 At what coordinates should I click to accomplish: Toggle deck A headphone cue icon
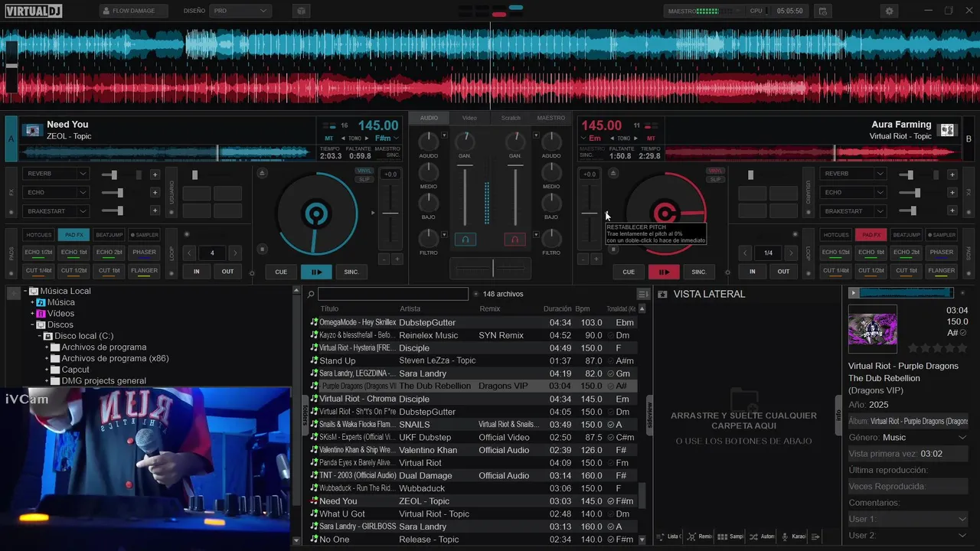coord(465,240)
